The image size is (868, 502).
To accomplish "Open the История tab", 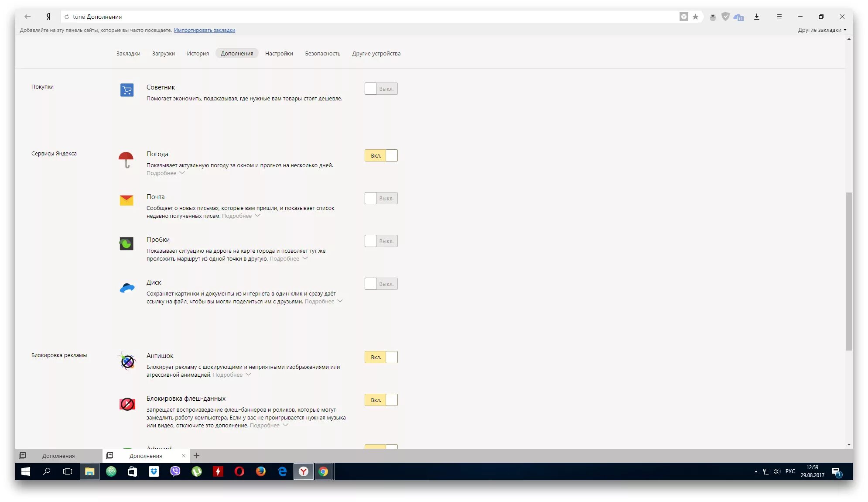I will pos(198,53).
